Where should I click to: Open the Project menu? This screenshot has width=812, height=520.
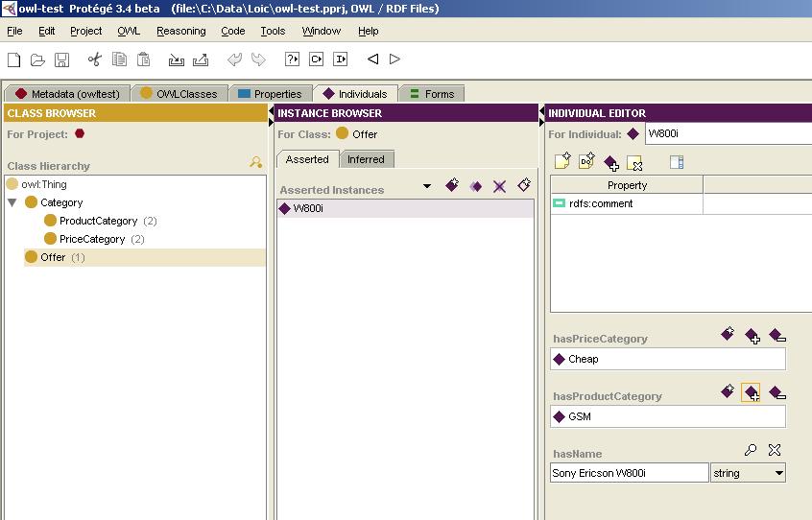pos(86,31)
